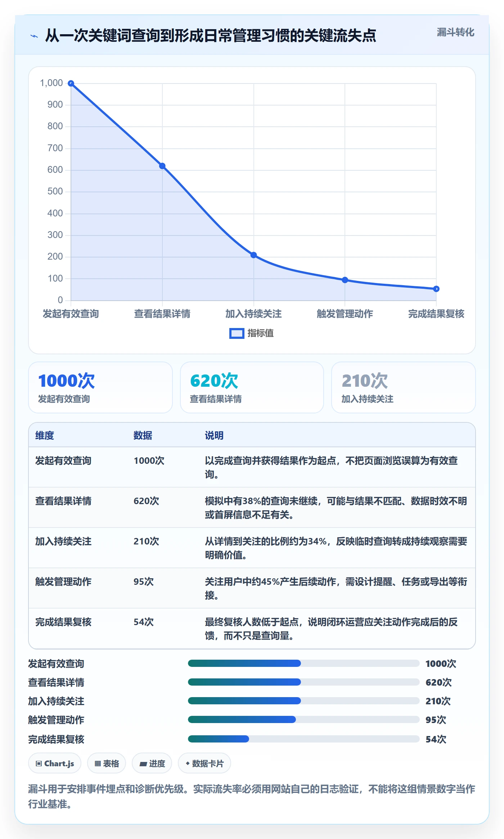Click the 加入持续关注 x-axis label

pos(253,314)
